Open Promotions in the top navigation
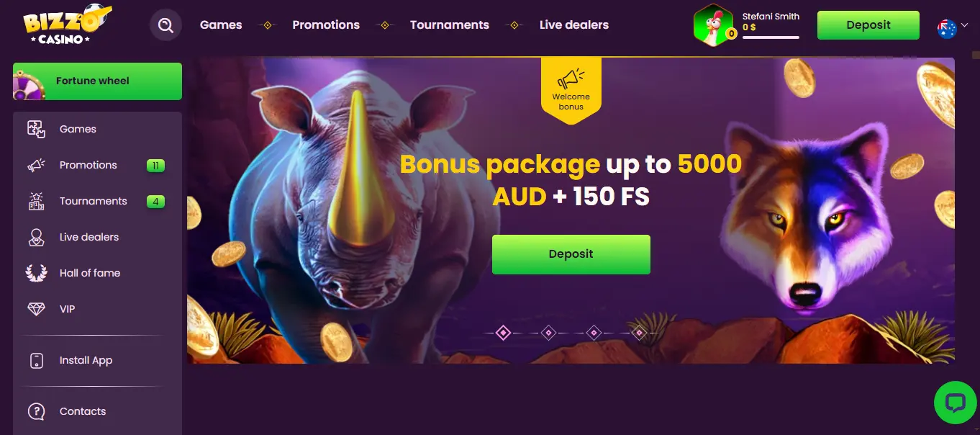Screen dimensions: 980x435 (x=326, y=24)
